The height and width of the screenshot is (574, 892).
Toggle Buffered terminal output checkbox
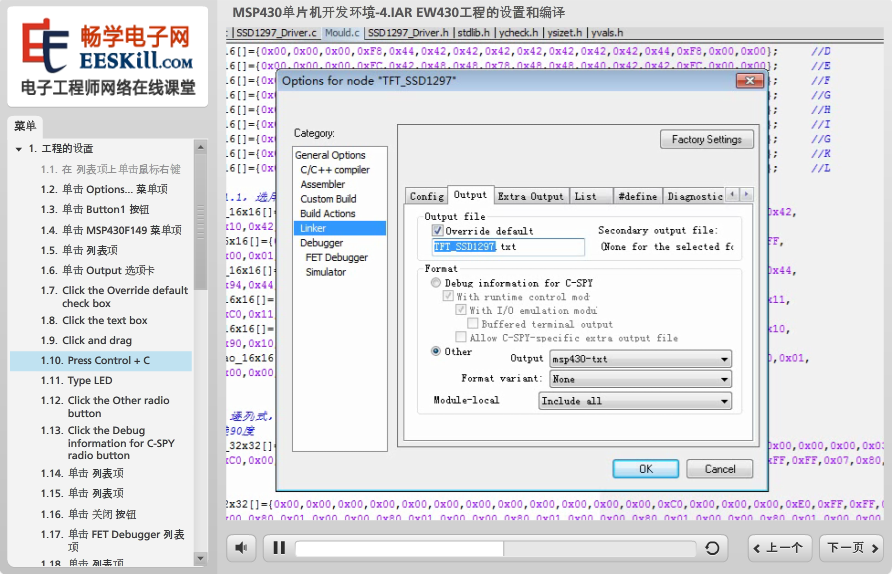point(472,324)
